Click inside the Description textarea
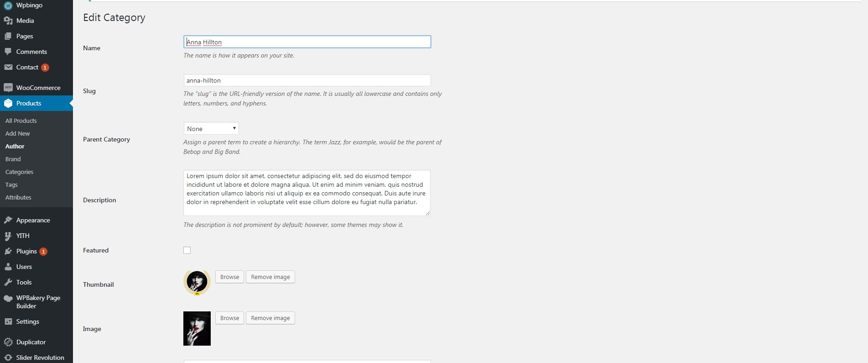The height and width of the screenshot is (363, 868). (307, 193)
